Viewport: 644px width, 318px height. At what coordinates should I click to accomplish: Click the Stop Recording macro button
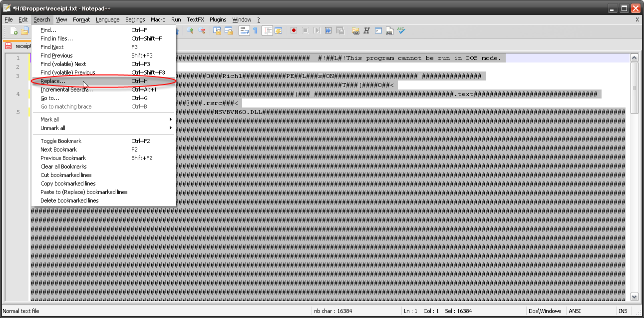pos(305,30)
